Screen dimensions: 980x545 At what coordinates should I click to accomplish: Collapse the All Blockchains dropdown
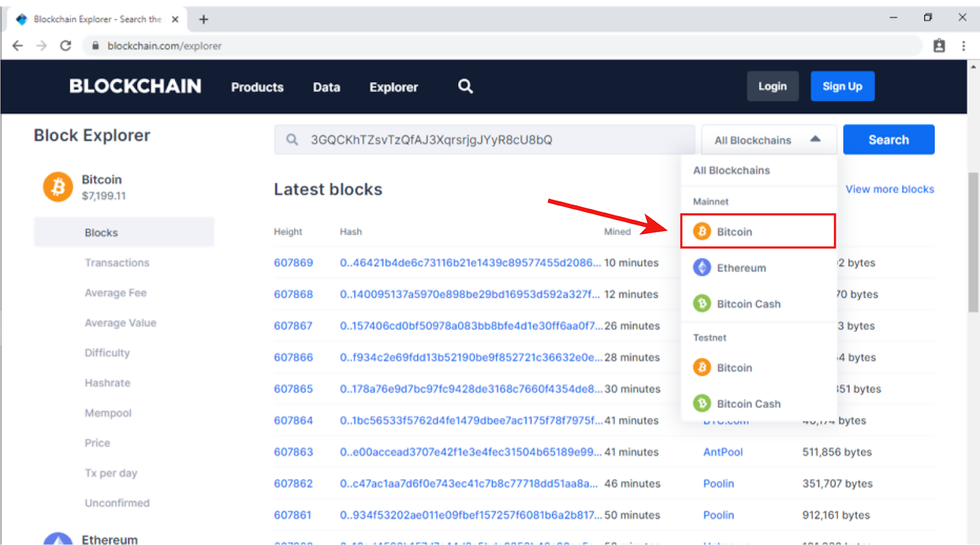click(769, 140)
